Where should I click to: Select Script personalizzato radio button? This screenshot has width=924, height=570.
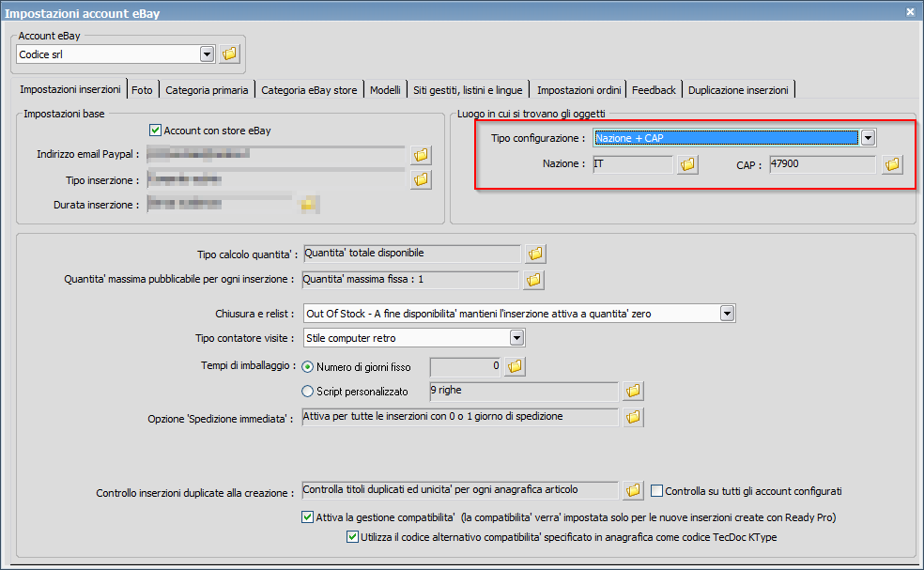pos(307,391)
